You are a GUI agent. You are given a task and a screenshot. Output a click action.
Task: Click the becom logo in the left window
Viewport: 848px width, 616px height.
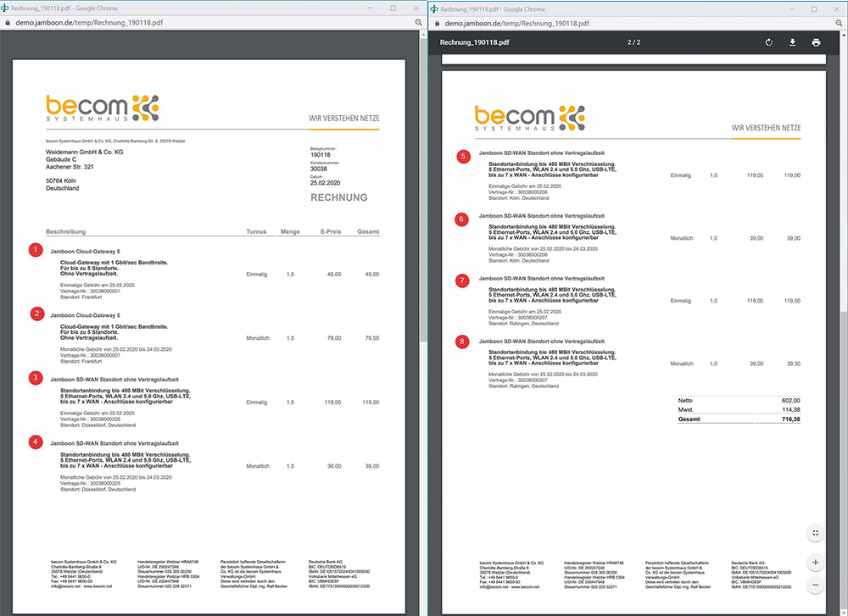click(103, 108)
